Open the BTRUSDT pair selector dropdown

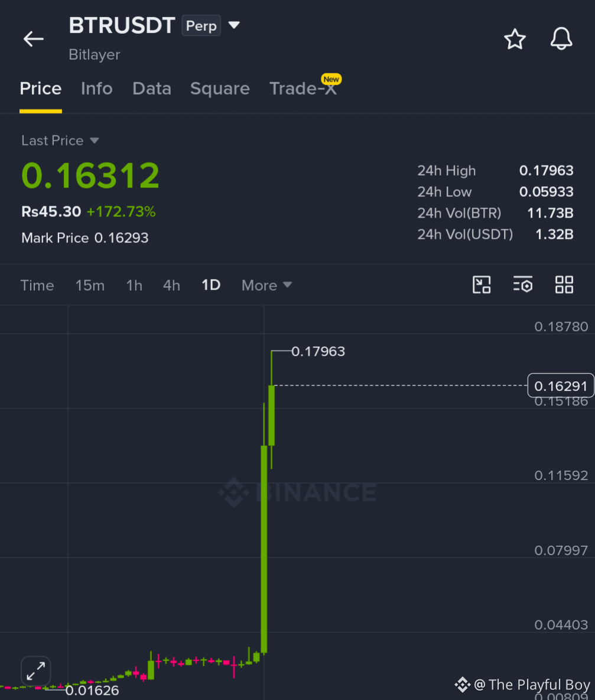coord(234,25)
